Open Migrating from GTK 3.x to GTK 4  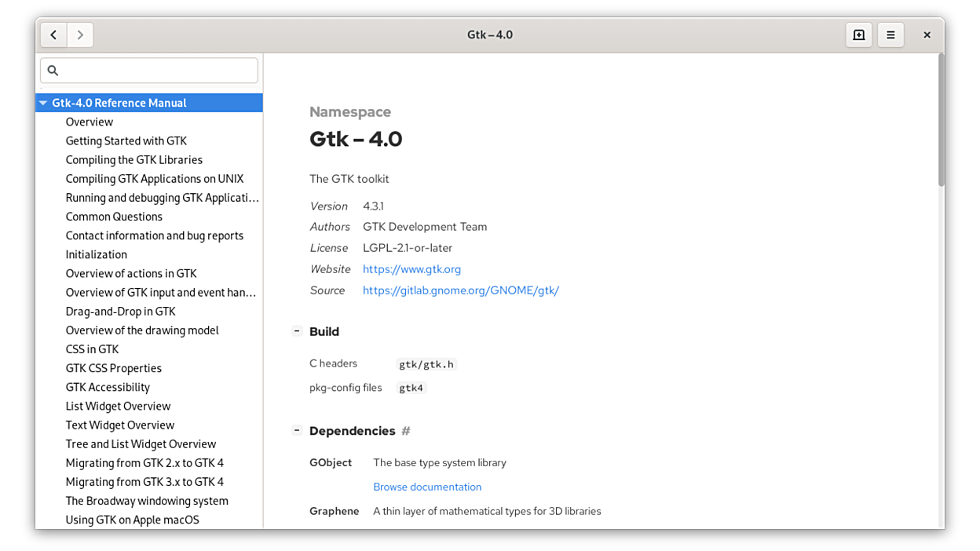pos(144,482)
